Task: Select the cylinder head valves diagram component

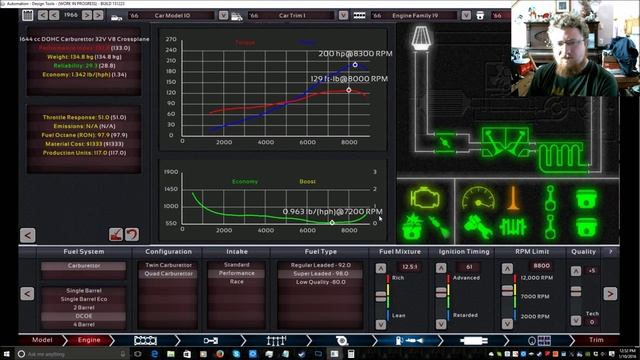Action: [505, 142]
